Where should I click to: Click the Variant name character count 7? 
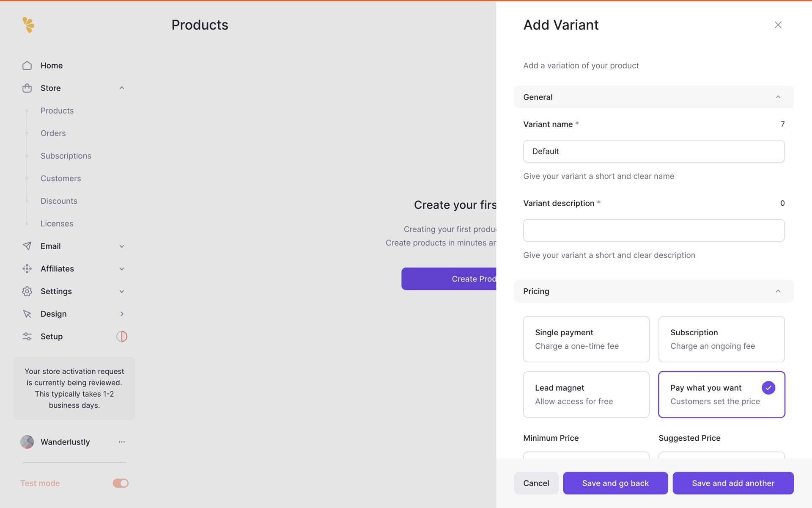782,124
